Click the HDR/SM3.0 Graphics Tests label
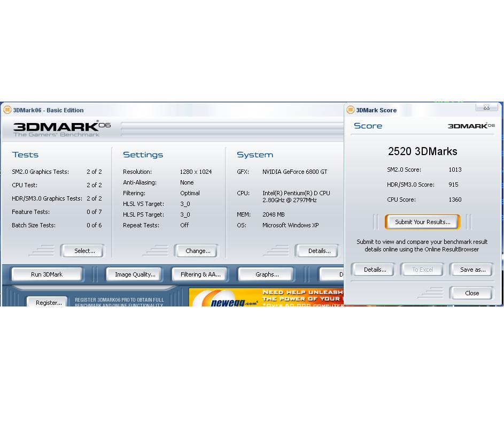The width and height of the screenshot is (504, 445). [47, 198]
